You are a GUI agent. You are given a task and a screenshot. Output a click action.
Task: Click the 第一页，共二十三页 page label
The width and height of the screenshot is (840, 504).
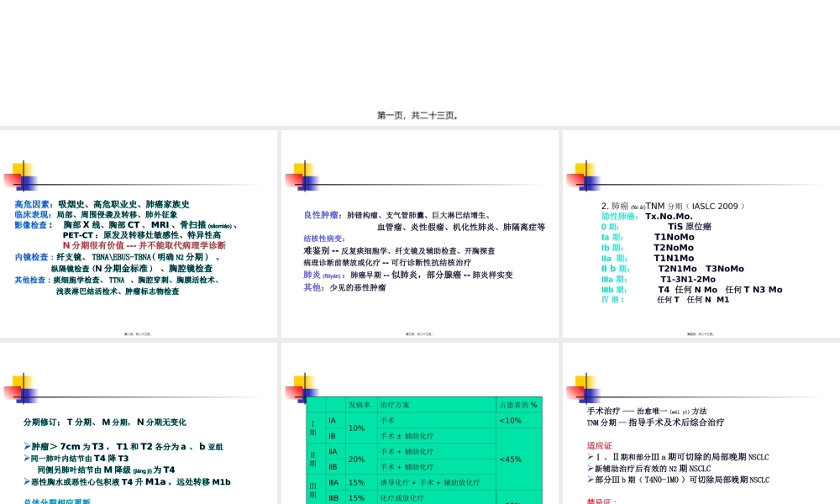pos(417,115)
